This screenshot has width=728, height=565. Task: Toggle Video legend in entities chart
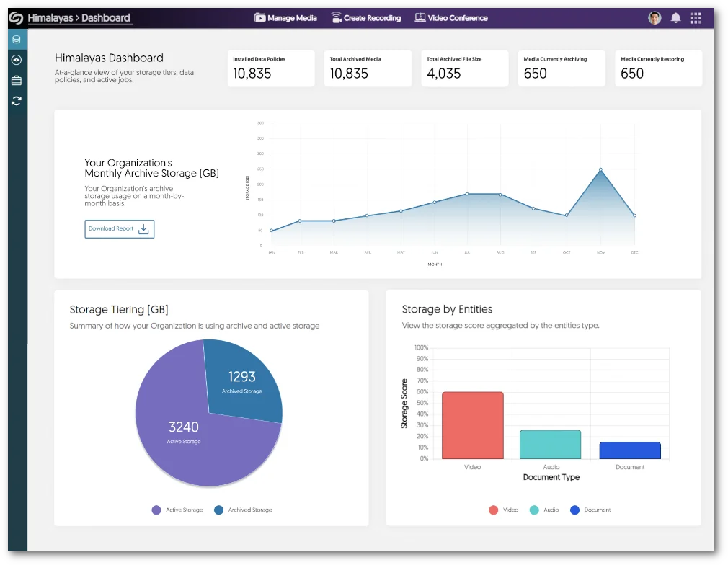(x=504, y=510)
